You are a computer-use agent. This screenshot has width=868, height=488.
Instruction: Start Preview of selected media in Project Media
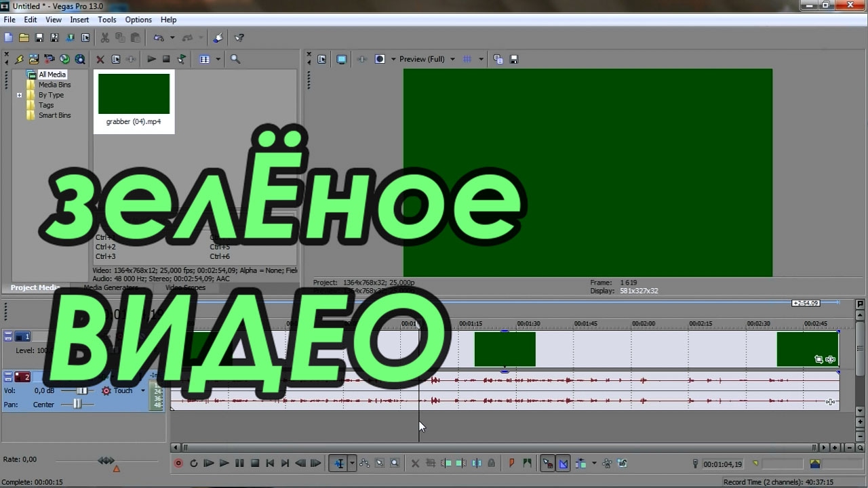tap(151, 60)
